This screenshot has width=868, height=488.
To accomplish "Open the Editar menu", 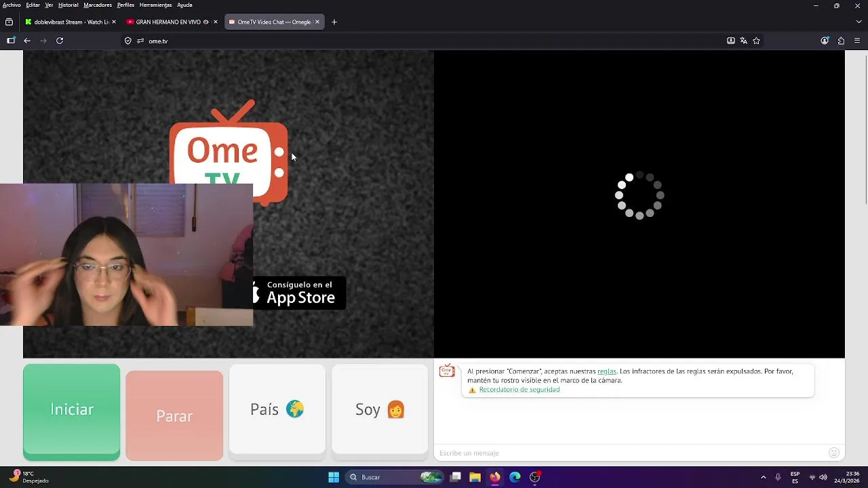I will 33,5.
